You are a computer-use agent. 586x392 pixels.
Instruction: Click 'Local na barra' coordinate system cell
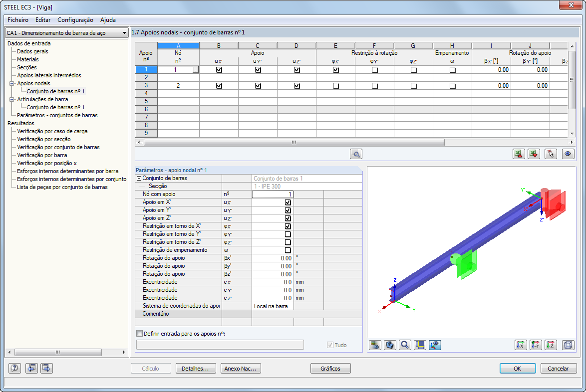273,306
